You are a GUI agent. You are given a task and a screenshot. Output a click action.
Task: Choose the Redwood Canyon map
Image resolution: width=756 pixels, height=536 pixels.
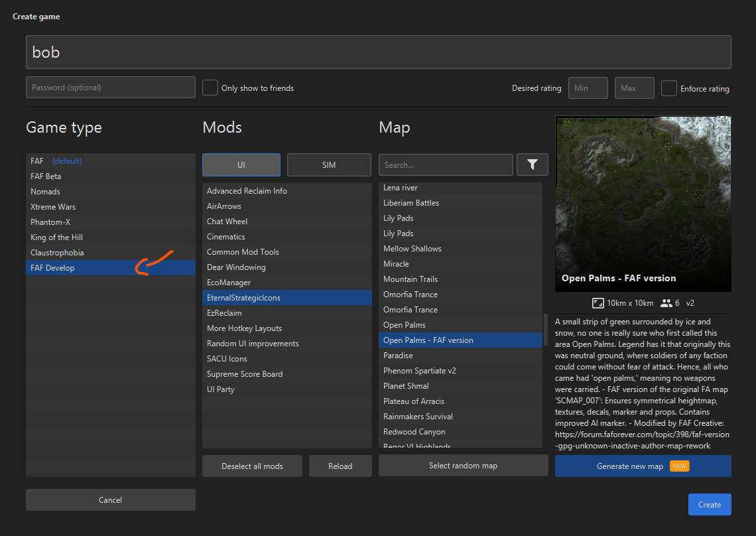(x=460, y=432)
